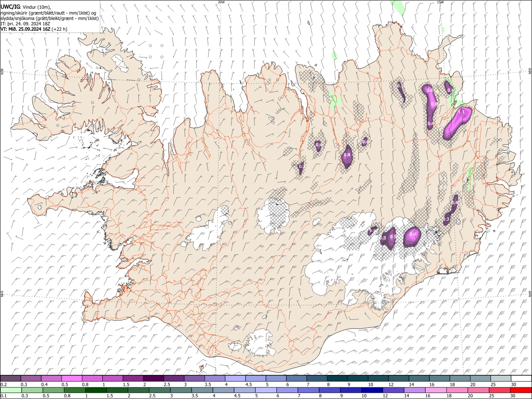The height and width of the screenshot is (399, 532).
Task: Click the upper legend swatch between 1 and 1.5
Action: coord(113,378)
